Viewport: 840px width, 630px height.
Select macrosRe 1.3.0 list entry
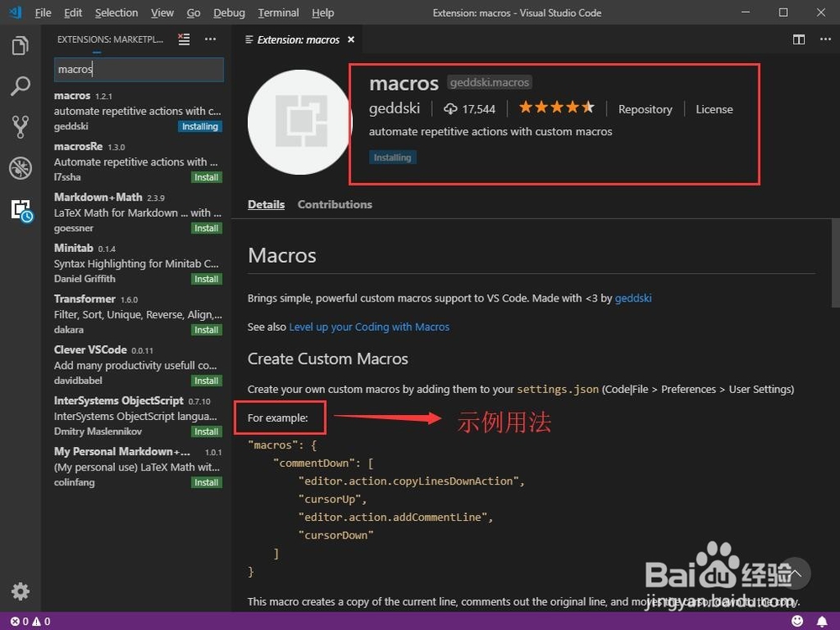pos(138,162)
